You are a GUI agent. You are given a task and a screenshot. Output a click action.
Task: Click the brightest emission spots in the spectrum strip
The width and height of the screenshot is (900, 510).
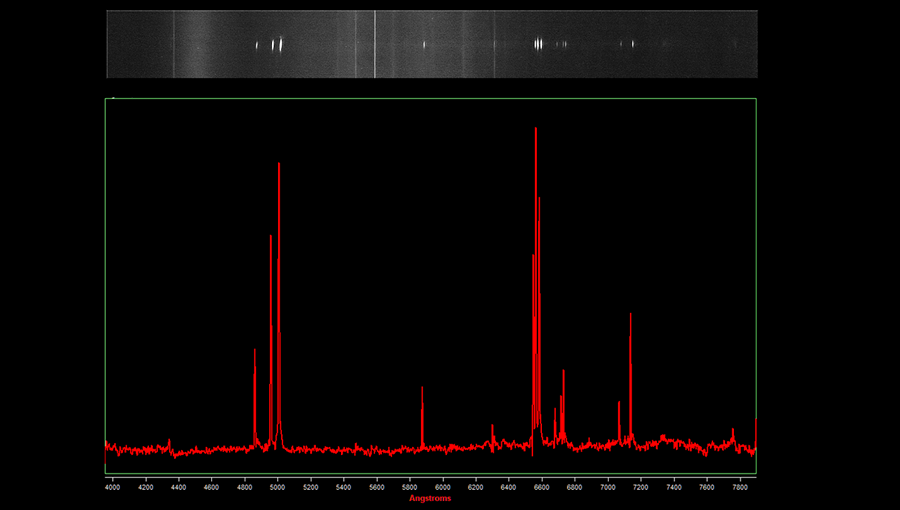click(539, 43)
